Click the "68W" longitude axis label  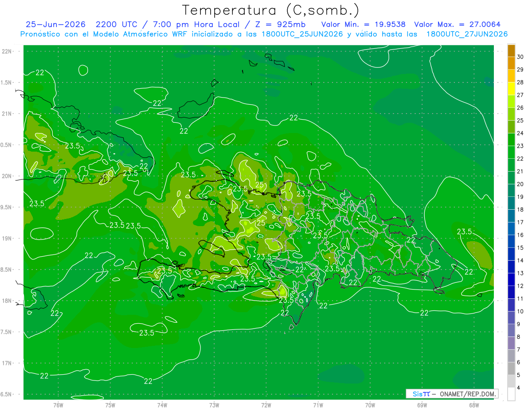474,405
